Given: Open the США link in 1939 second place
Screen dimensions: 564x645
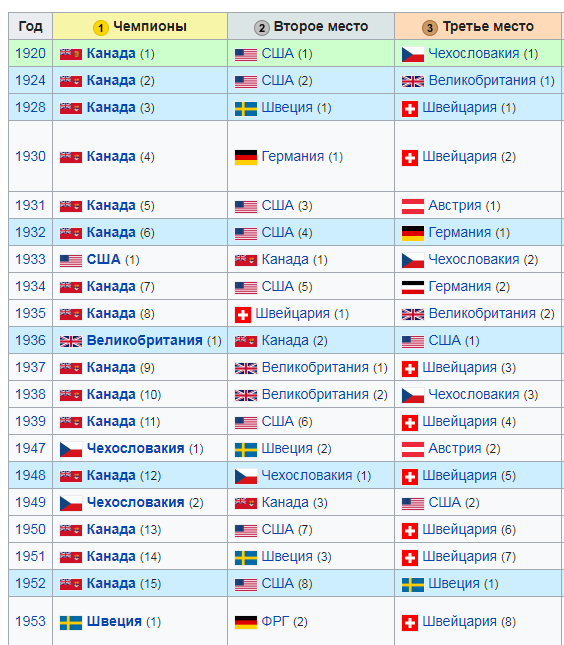Looking at the screenshot, I should [278, 421].
